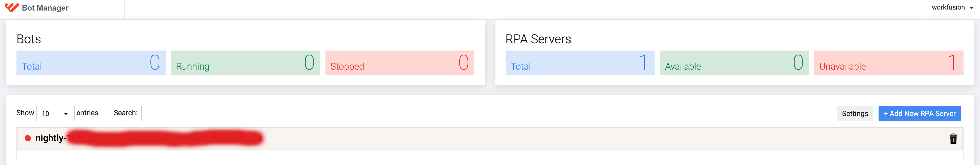The image size is (980, 165).
Task: Select the RPA Servers Available tile
Action: coord(734,62)
